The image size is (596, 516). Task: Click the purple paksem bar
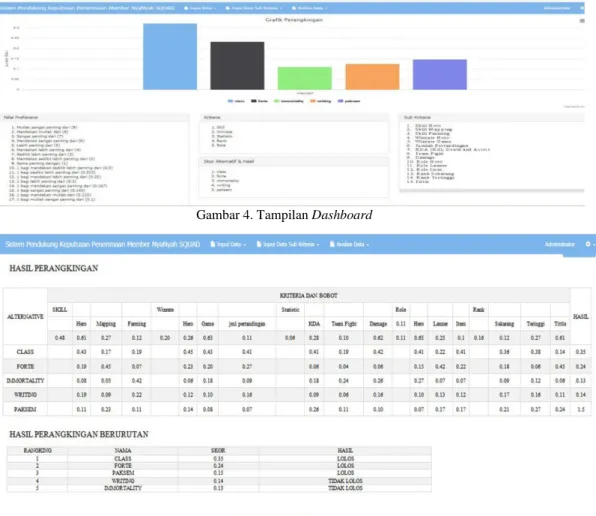pyautogui.click(x=440, y=74)
